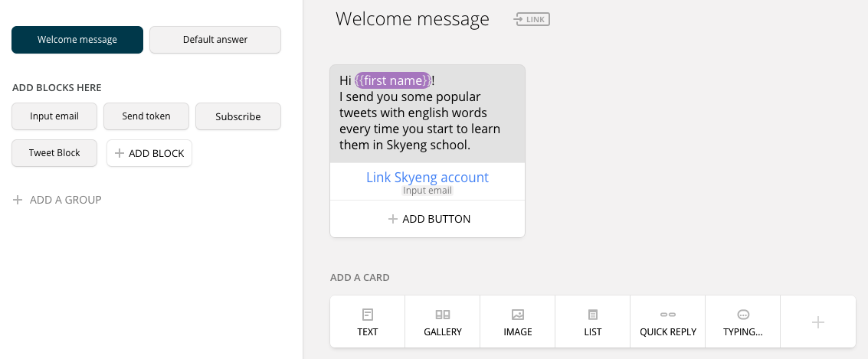
Task: Click the ADD A CARD section label
Action: 360,278
